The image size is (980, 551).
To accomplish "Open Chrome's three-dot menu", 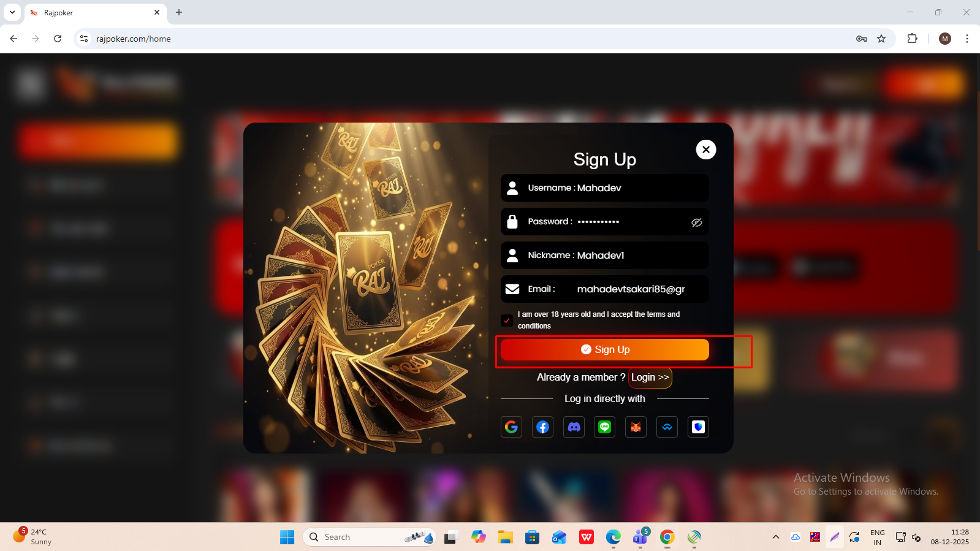I will pos(967,39).
